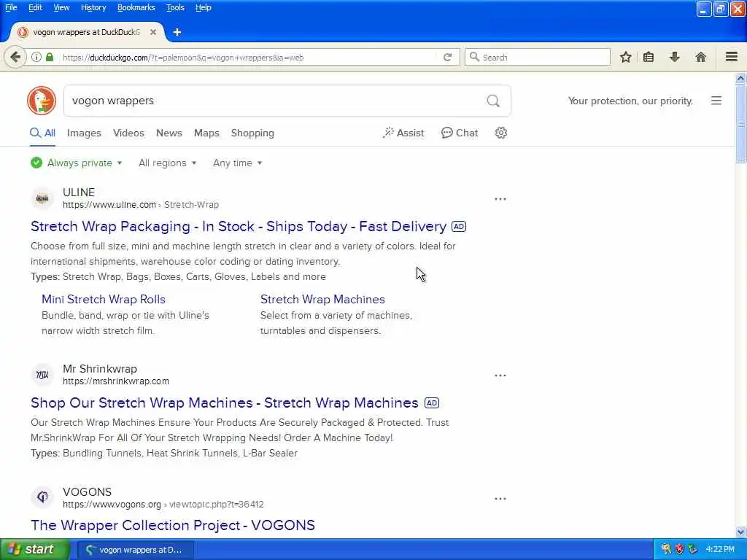Click the Mr Shrinkwrap favicon
Image resolution: width=747 pixels, height=560 pixels.
(x=42, y=375)
